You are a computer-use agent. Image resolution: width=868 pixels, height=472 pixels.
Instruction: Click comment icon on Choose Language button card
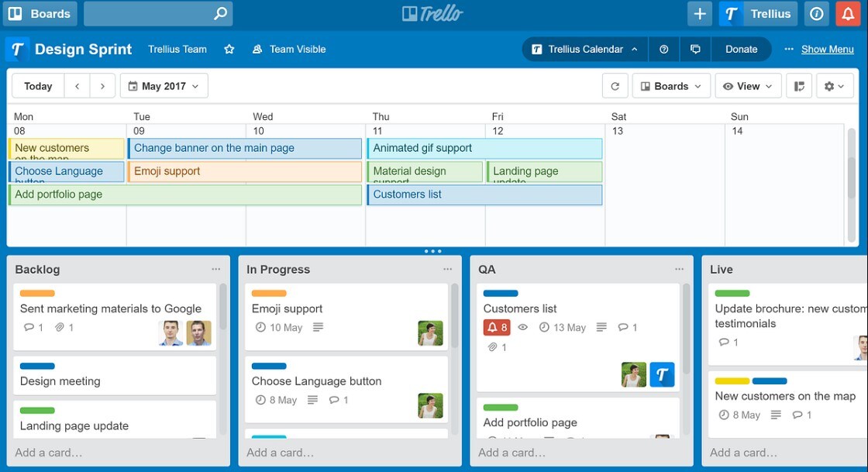[334, 400]
